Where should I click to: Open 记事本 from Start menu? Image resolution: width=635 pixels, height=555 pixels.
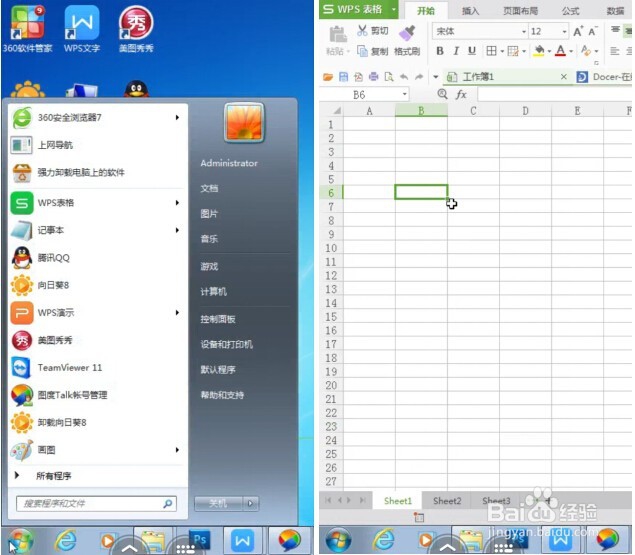(x=96, y=230)
